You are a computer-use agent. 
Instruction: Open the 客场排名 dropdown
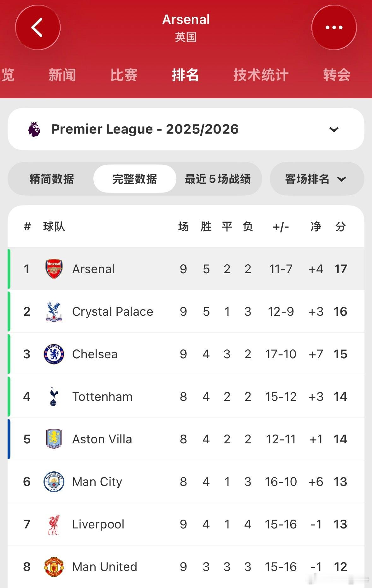point(316,179)
